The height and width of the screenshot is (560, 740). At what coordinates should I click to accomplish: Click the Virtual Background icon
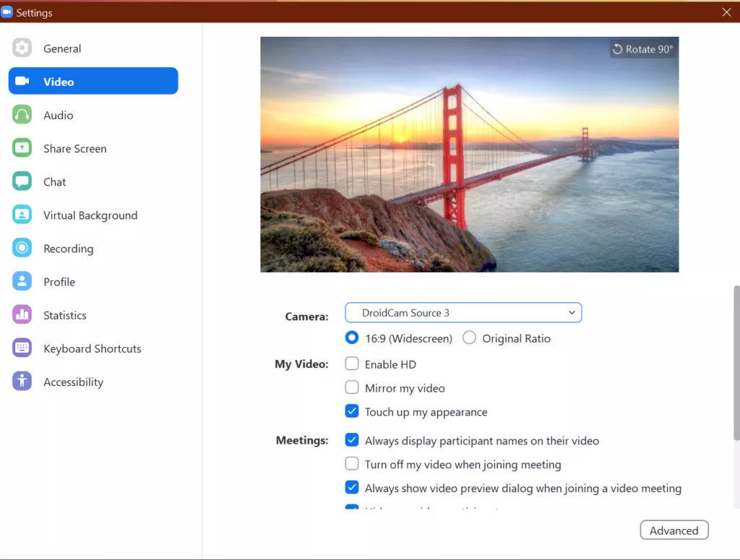click(22, 215)
